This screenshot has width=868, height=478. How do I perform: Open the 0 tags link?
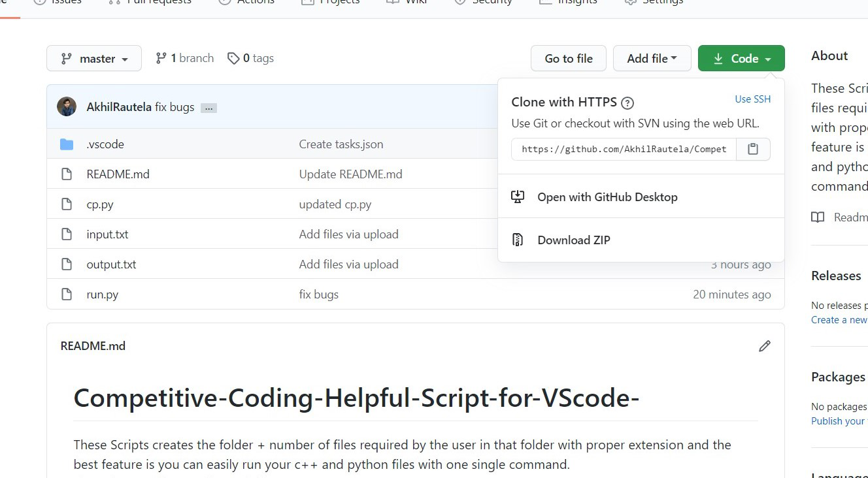pos(250,58)
